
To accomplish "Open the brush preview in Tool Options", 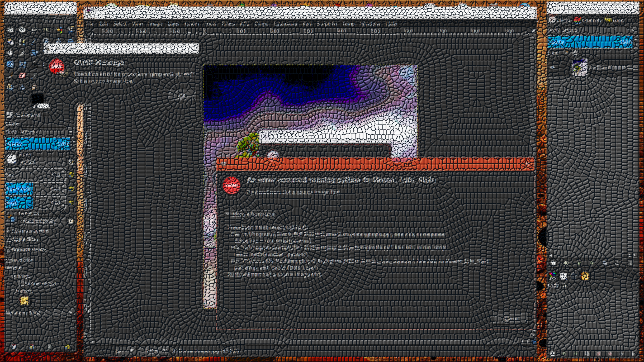I will tap(11, 159).
